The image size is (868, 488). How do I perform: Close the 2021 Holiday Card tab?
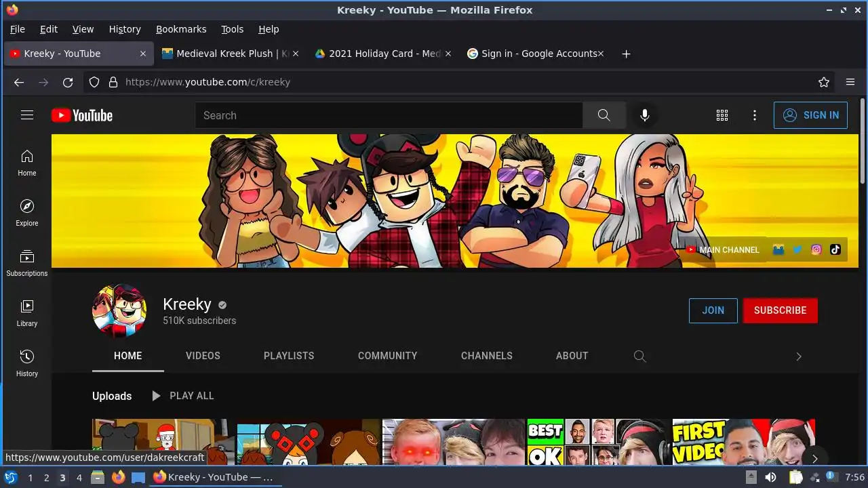(448, 54)
